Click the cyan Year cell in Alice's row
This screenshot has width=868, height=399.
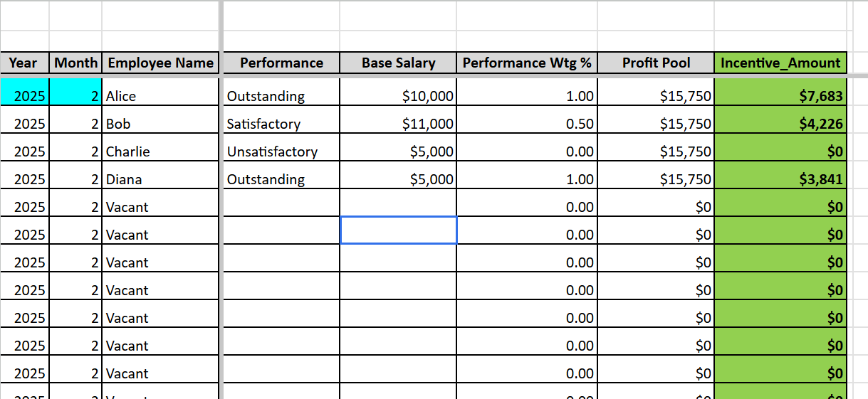[25, 96]
